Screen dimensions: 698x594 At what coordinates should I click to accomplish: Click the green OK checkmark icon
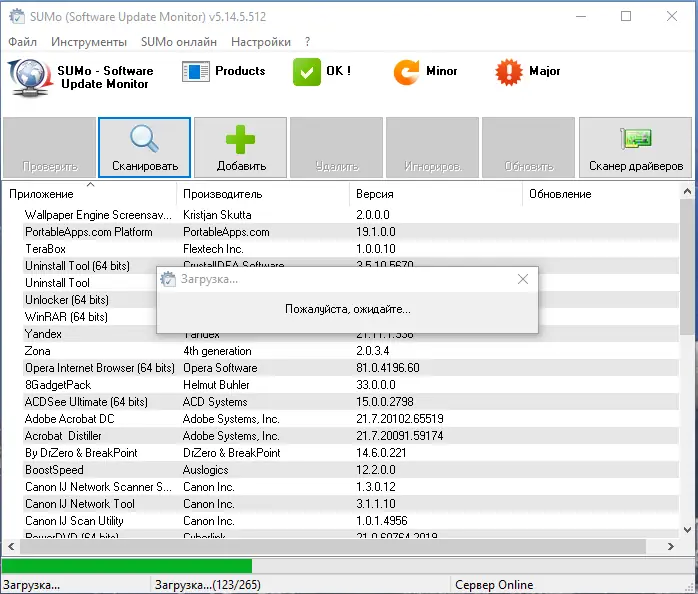(x=307, y=72)
